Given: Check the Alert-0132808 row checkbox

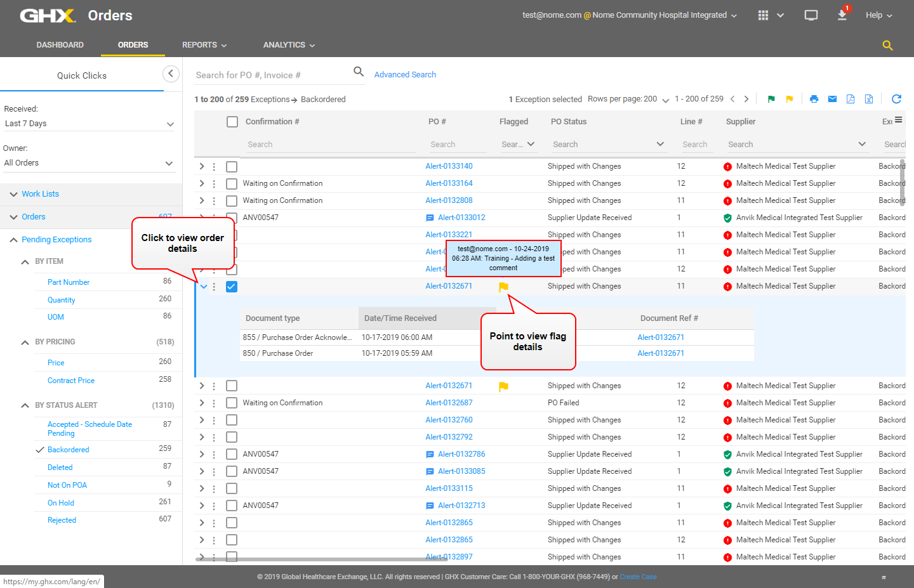Looking at the screenshot, I should (232, 201).
